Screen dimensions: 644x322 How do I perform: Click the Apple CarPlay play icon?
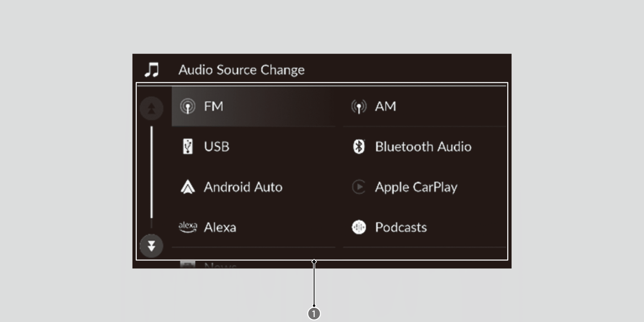(x=359, y=187)
